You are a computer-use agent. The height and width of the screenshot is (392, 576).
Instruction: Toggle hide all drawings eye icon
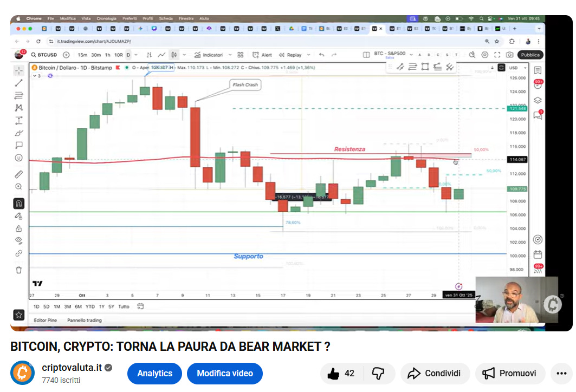[x=19, y=240]
